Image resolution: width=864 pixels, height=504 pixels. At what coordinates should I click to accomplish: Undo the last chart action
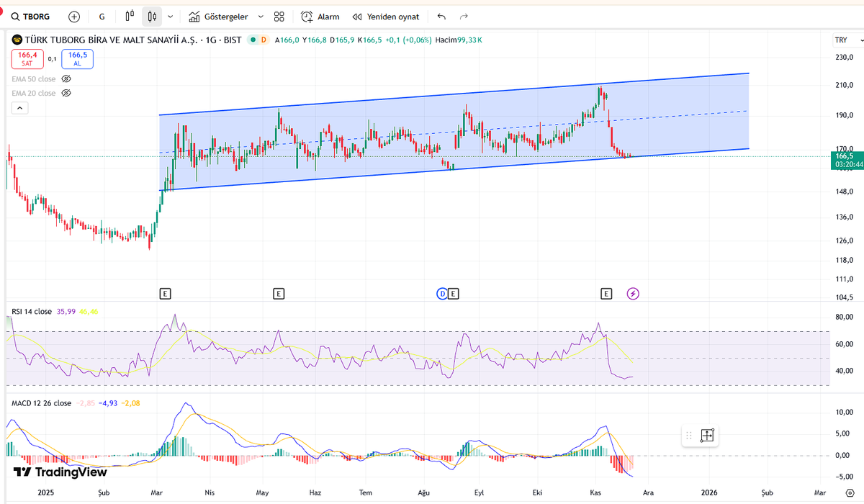click(x=441, y=16)
